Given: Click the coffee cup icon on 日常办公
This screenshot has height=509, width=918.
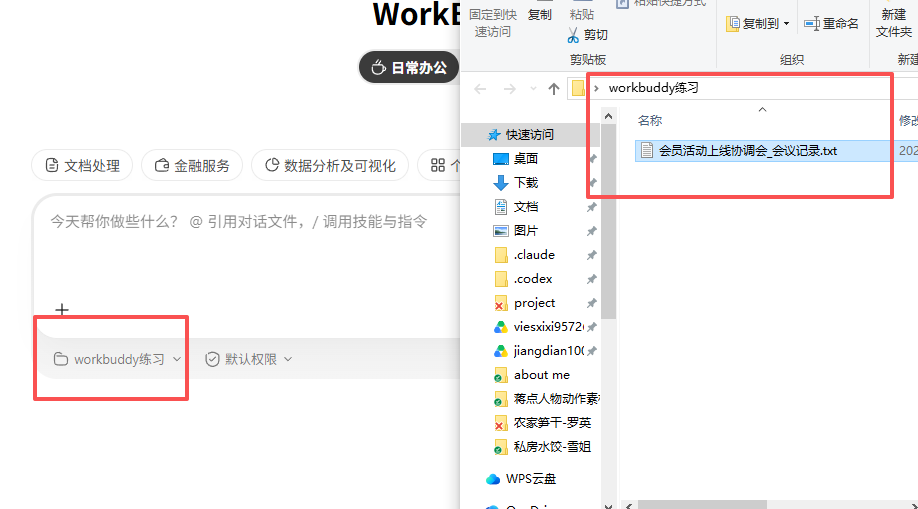Looking at the screenshot, I should (378, 67).
